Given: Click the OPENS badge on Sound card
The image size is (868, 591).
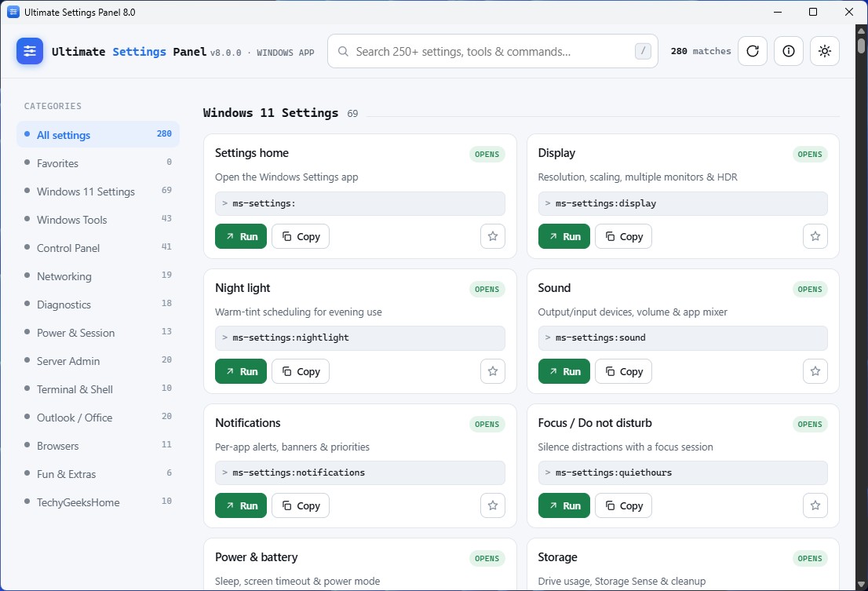Looking at the screenshot, I should pyautogui.click(x=809, y=289).
